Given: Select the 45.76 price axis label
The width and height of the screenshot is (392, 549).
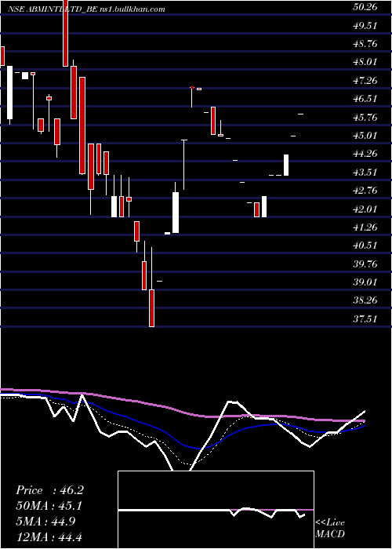Looking at the screenshot, I should [365, 117].
